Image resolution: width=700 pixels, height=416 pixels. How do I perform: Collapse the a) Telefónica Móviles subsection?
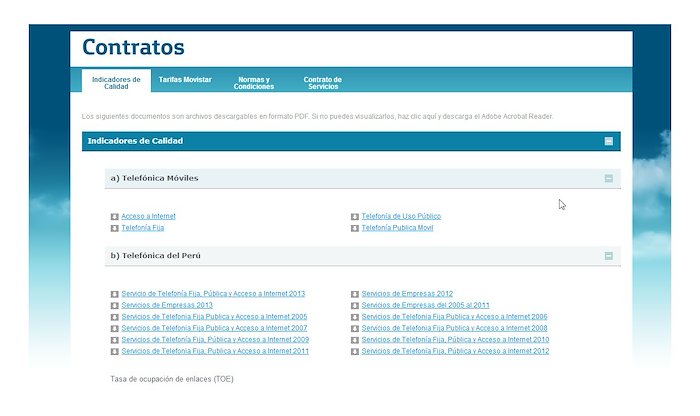[x=608, y=178]
